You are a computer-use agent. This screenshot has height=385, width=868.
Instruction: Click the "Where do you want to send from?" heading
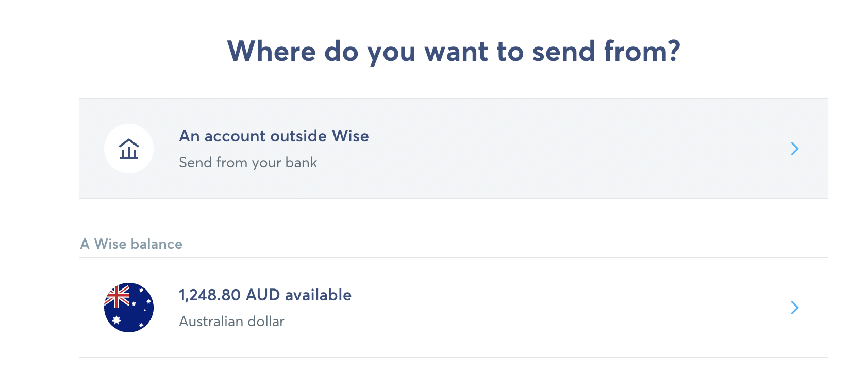pyautogui.click(x=454, y=52)
